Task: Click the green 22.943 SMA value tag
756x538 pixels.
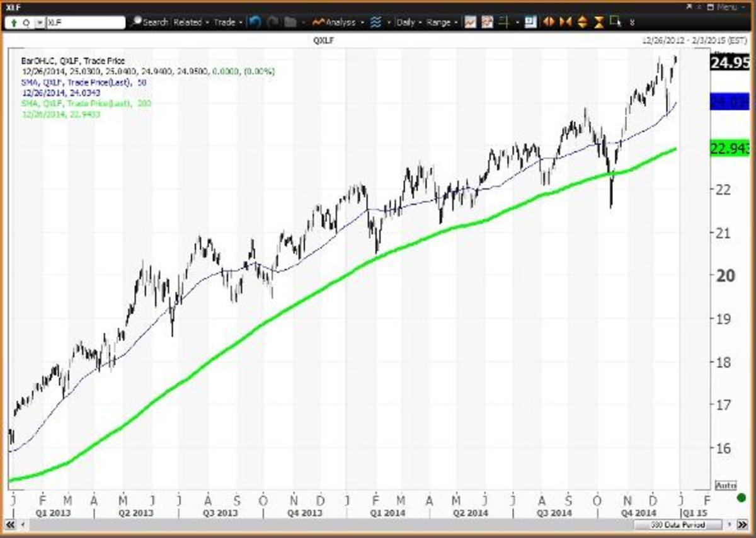Action: [729, 149]
